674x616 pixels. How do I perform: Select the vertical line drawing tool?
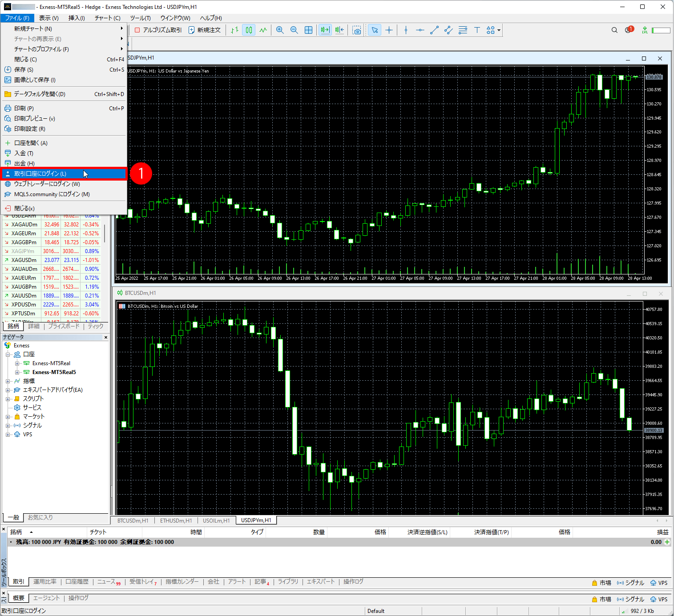pos(406,30)
